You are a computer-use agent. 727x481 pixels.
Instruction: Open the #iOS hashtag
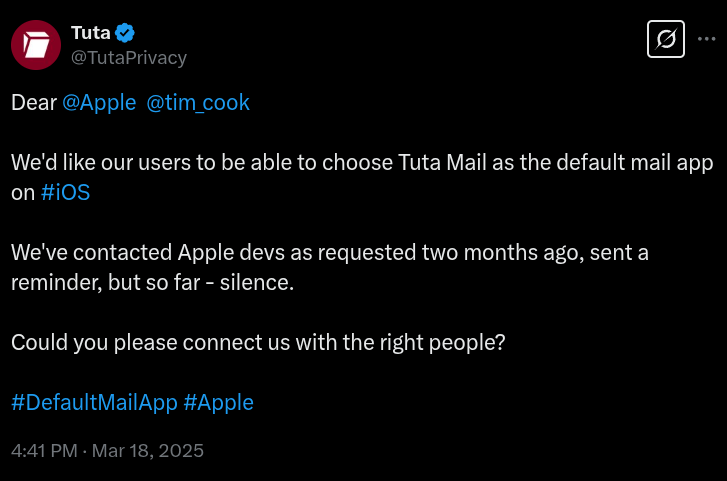65,192
